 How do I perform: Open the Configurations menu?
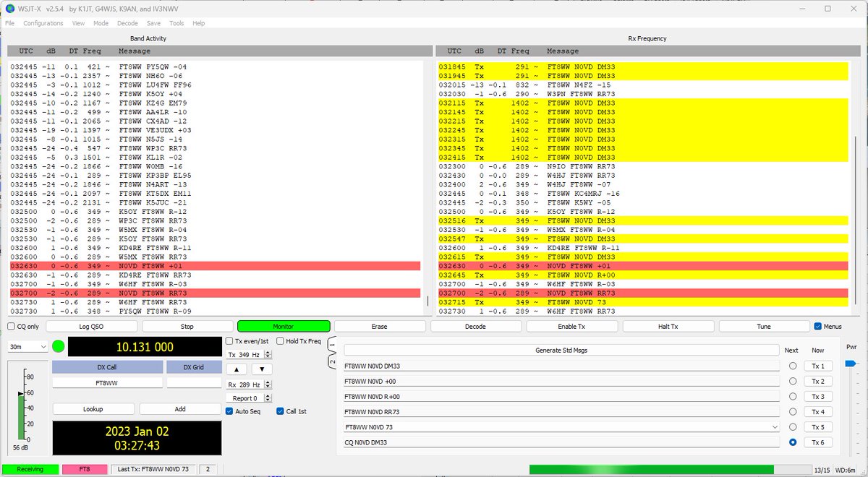click(x=43, y=23)
